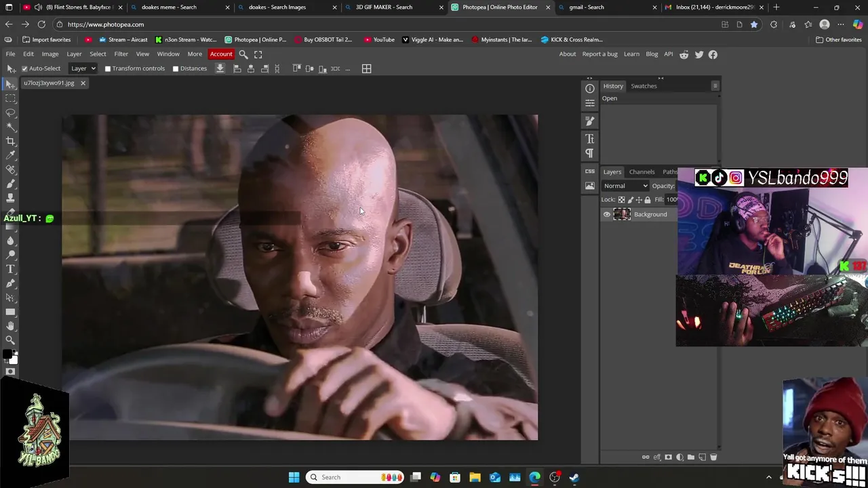Click the search magnifier in menu bar
The width and height of the screenshot is (868, 488).
point(243,54)
